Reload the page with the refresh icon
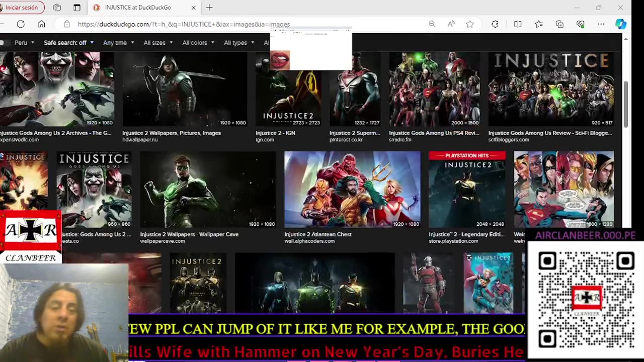644x362 pixels. 21,24
